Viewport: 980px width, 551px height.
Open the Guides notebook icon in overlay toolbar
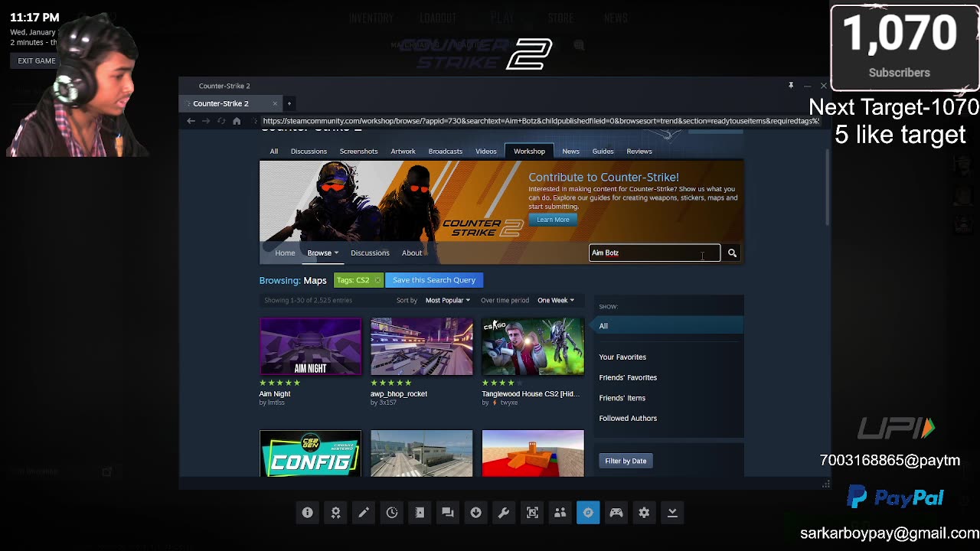click(420, 513)
